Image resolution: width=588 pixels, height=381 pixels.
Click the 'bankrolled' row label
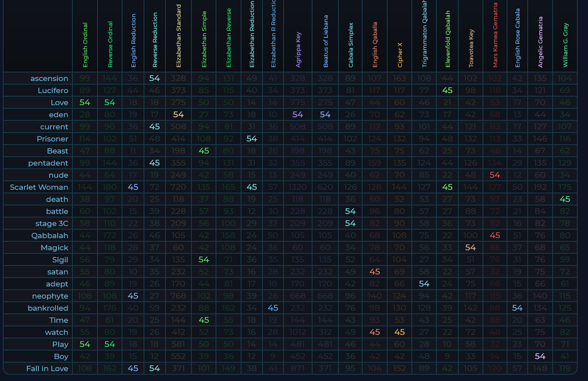tap(48, 308)
